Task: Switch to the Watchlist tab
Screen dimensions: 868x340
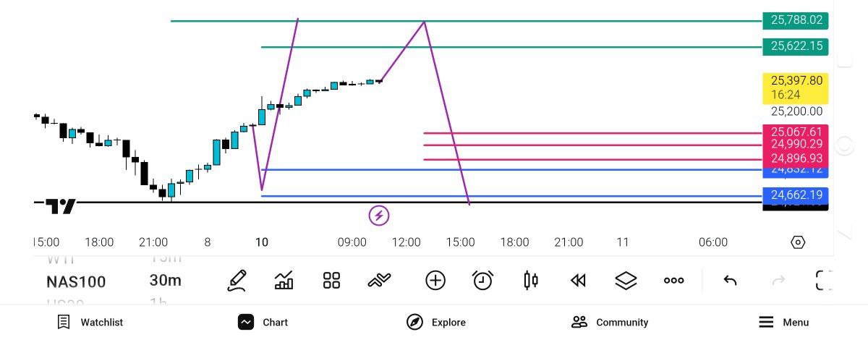Action: [x=90, y=322]
